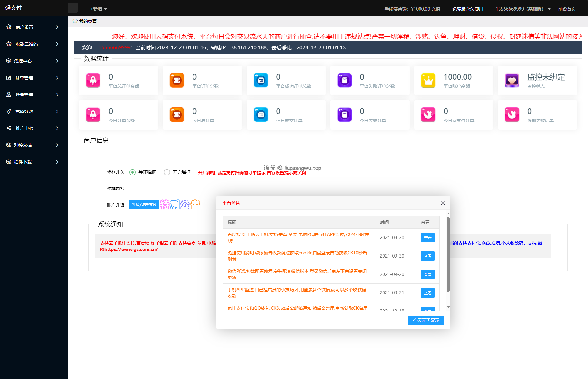Click the flame icon for 通知失败订单
This screenshot has height=379, width=588.
coord(512,115)
